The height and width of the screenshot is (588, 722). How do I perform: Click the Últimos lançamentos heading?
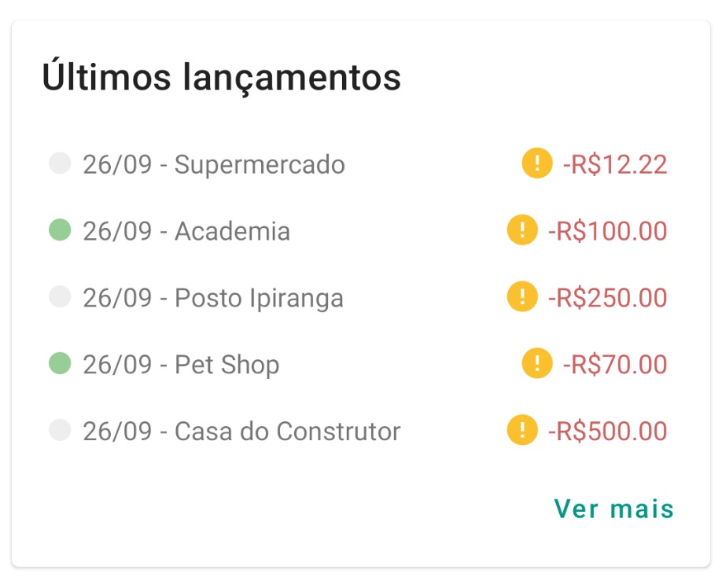(221, 78)
